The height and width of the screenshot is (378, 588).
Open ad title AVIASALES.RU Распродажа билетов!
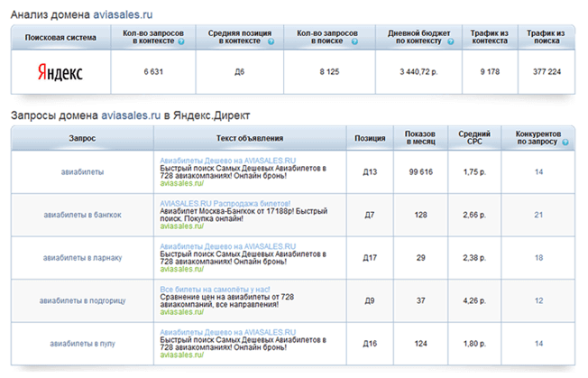(225, 203)
